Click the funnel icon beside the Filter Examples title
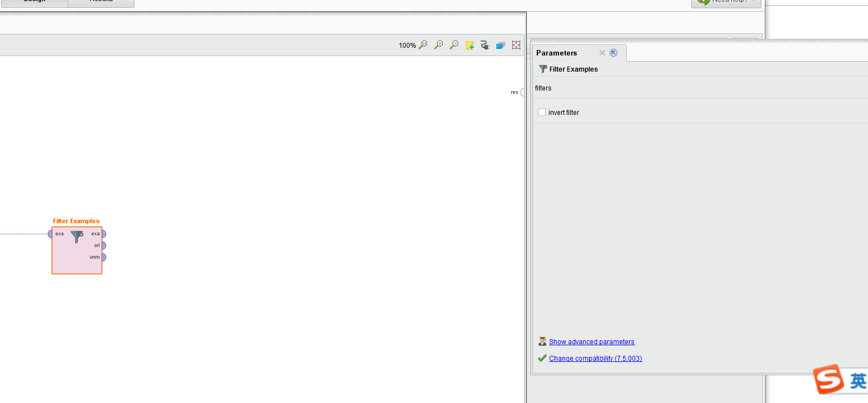Viewport: 868px width, 403px height. point(543,69)
